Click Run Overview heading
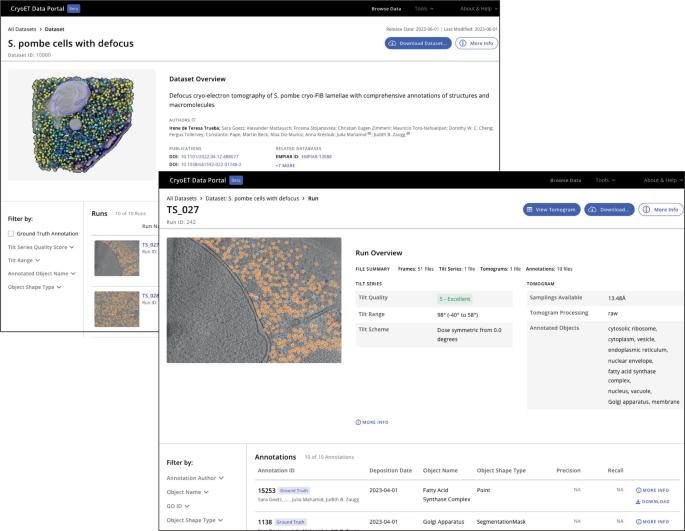The image size is (685, 531). pyautogui.click(x=379, y=253)
